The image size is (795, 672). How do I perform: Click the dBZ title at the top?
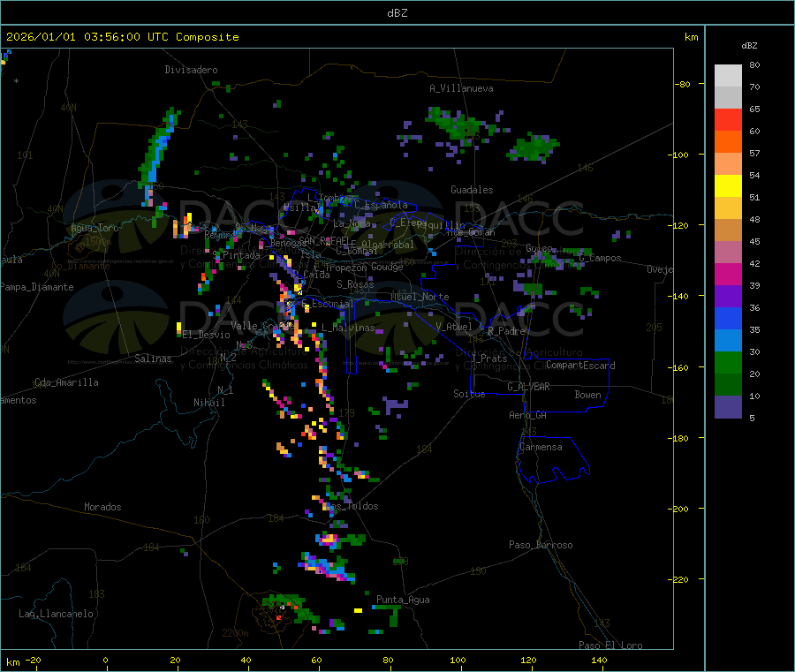point(397,13)
